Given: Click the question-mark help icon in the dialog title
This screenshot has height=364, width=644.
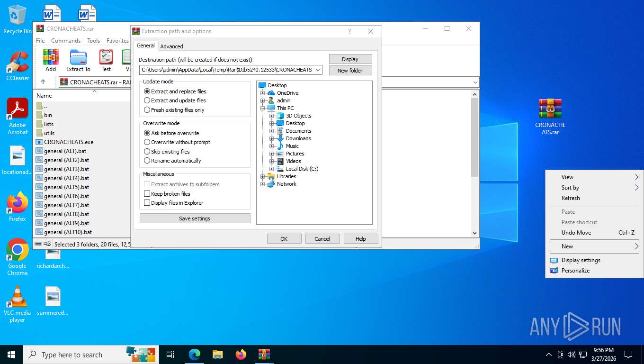Looking at the screenshot, I should point(349,31).
